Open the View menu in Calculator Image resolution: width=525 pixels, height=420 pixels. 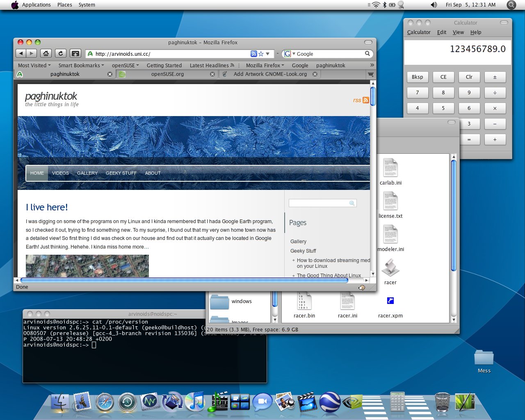point(458,32)
